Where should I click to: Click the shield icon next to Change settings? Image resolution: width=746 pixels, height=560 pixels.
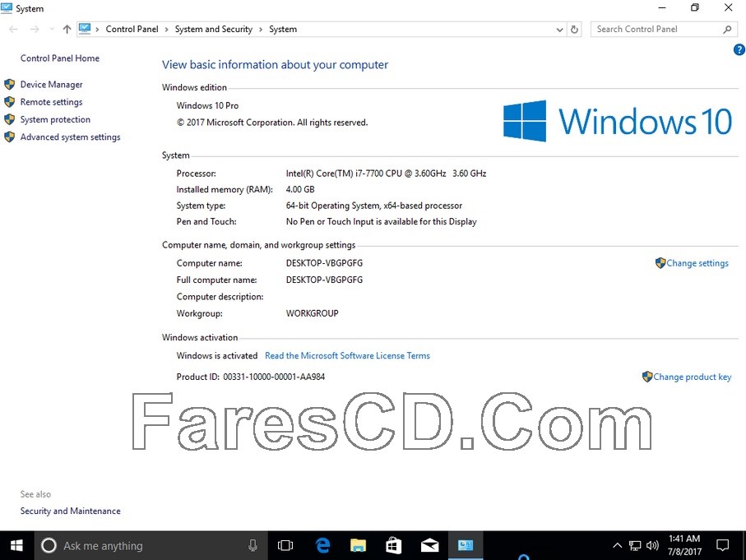click(660, 263)
